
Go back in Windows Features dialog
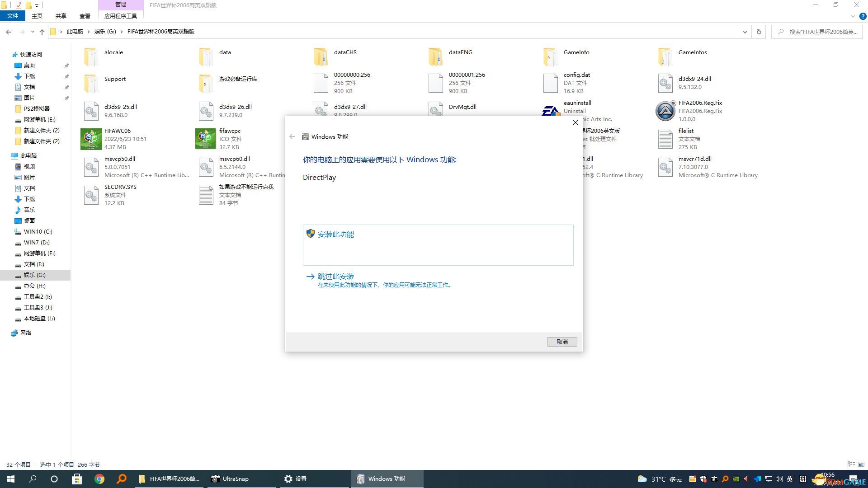[x=292, y=136]
